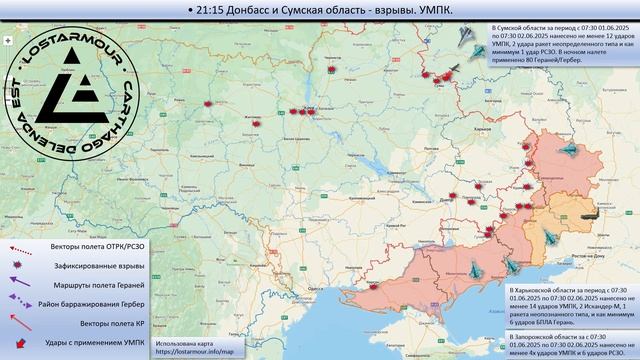Screen dimensions: 640x360
Task: Click the Zaporizhzhia region info text box
Action: pyautogui.click(x=572, y=345)
